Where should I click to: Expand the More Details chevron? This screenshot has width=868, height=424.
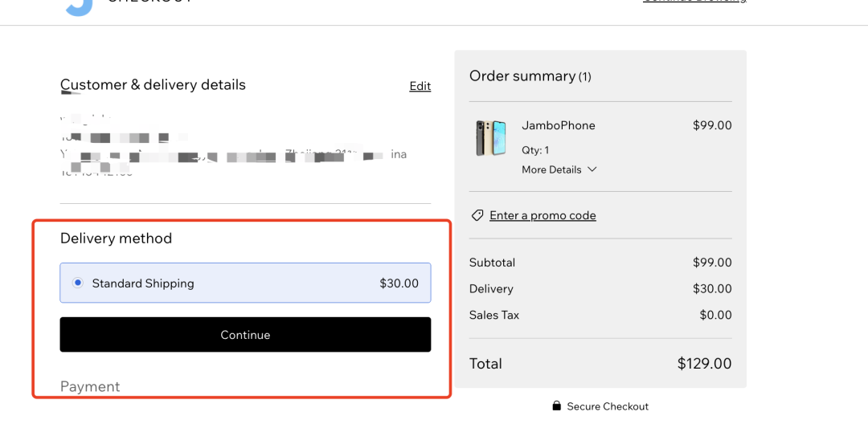[x=592, y=169]
